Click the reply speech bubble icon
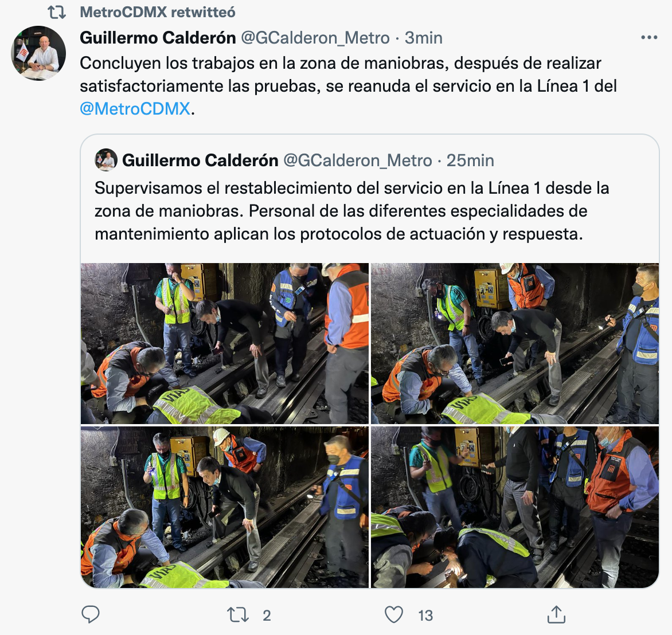 point(91,615)
